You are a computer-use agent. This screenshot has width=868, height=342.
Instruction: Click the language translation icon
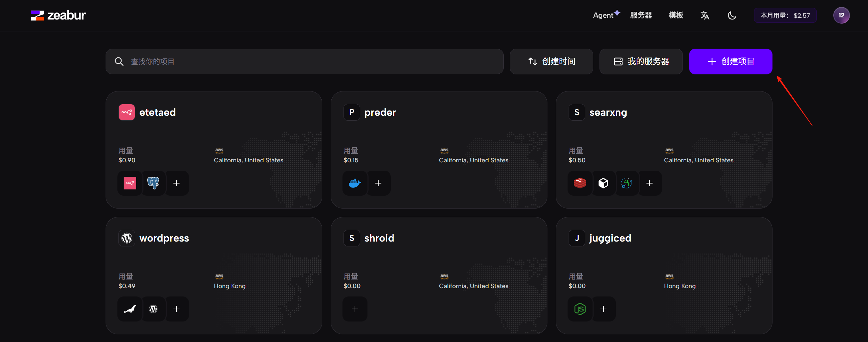click(x=705, y=15)
